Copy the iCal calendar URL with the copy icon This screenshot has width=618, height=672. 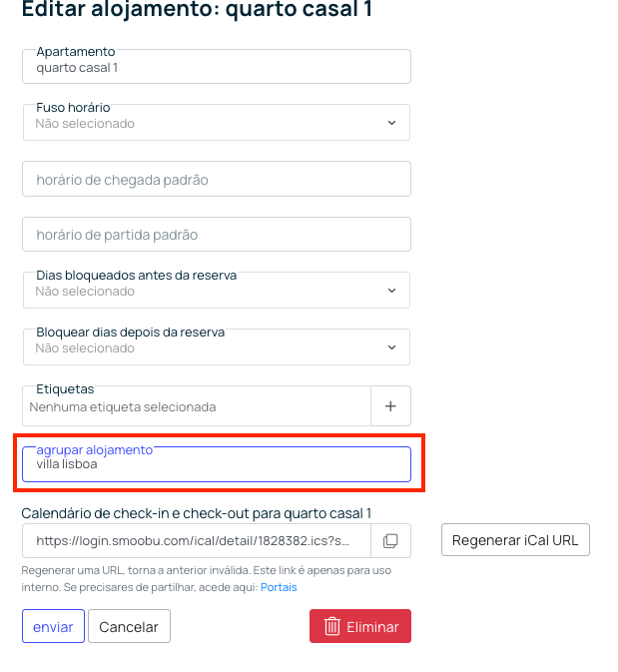tap(390, 540)
